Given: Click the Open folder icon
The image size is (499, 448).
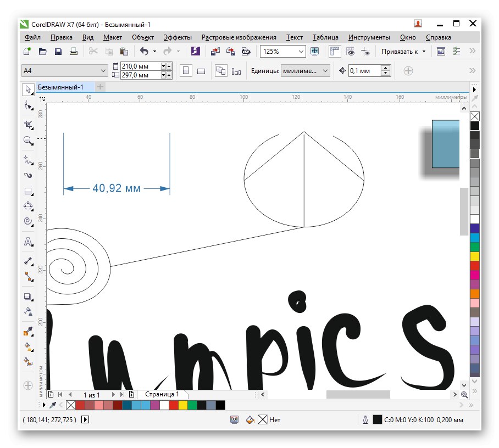Looking at the screenshot, I should [43, 51].
